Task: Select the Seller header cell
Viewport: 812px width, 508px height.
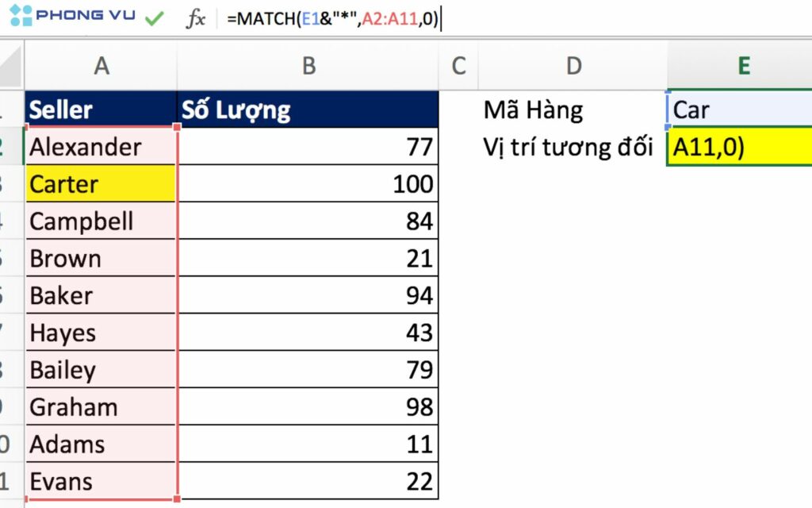Action: (x=101, y=110)
